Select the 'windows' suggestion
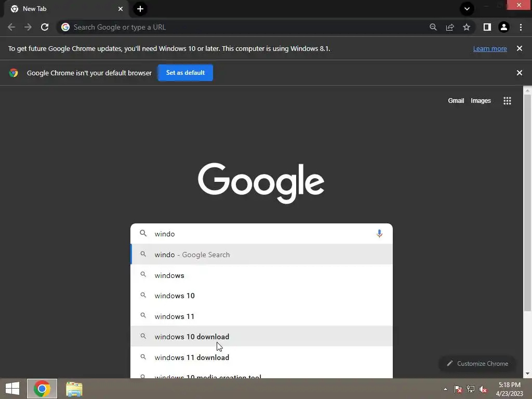This screenshot has width=532, height=399. click(261, 275)
